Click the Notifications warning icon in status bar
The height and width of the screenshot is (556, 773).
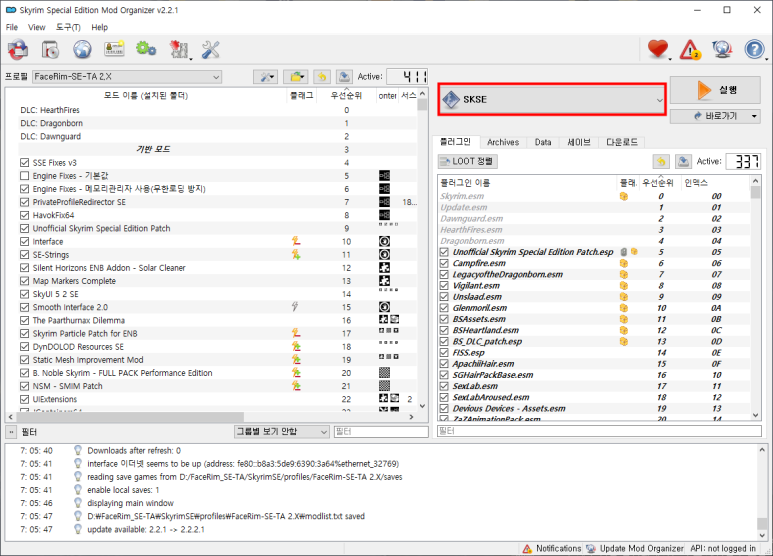(527, 548)
